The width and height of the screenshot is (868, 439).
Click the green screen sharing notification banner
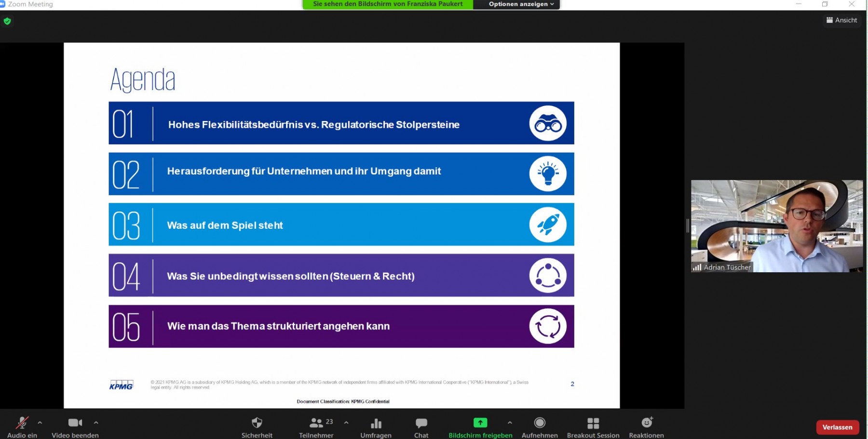[388, 4]
